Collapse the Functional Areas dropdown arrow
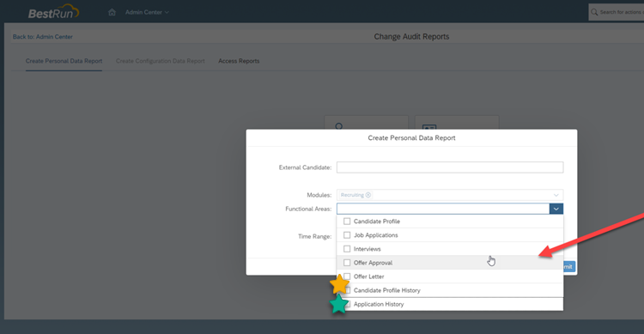Image resolution: width=644 pixels, height=334 pixels. point(556,209)
